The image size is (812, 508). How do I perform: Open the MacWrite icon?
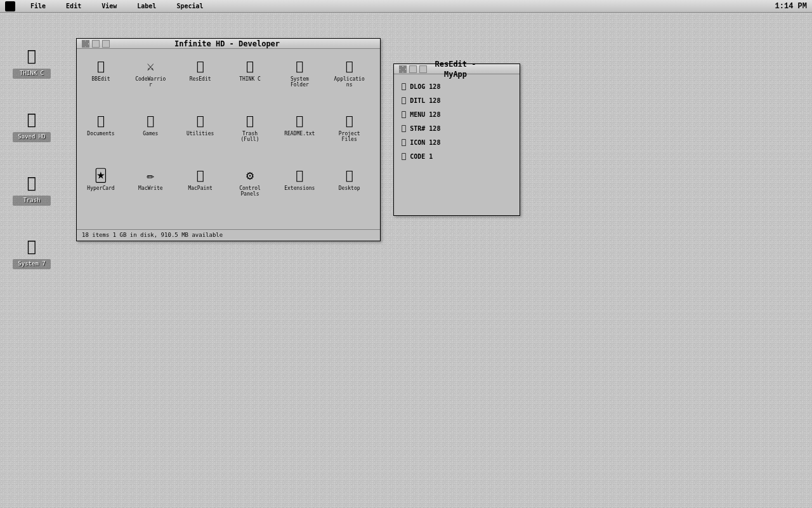click(150, 175)
